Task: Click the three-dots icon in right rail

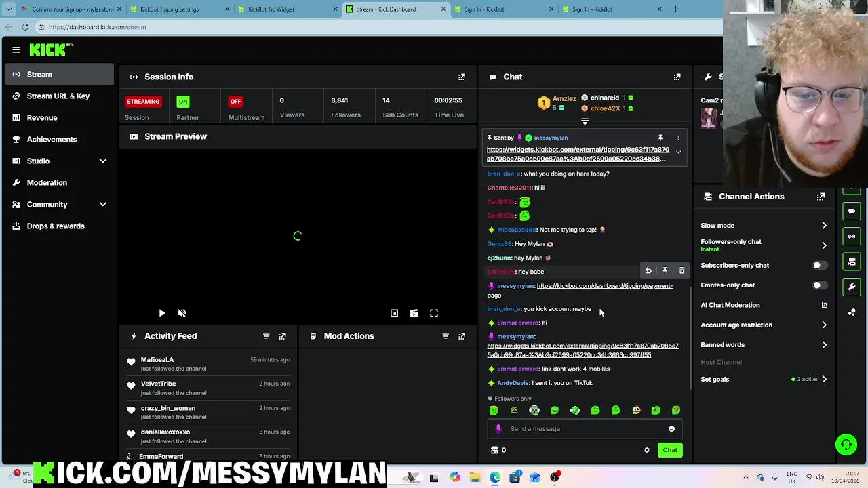Action: tap(852, 312)
